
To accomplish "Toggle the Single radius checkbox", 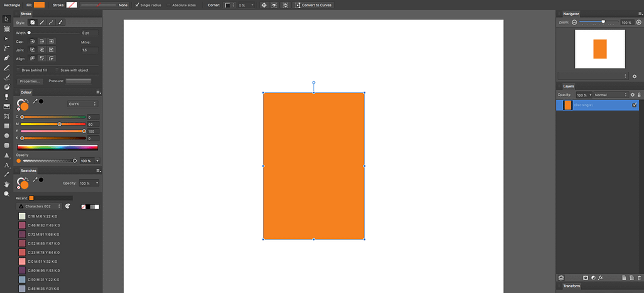I will coord(138,5).
